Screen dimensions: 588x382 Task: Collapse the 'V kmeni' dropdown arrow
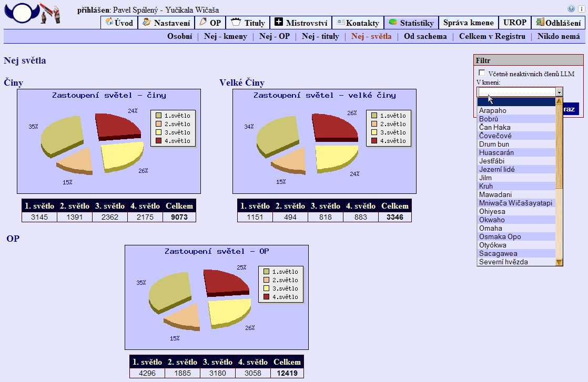click(x=559, y=92)
